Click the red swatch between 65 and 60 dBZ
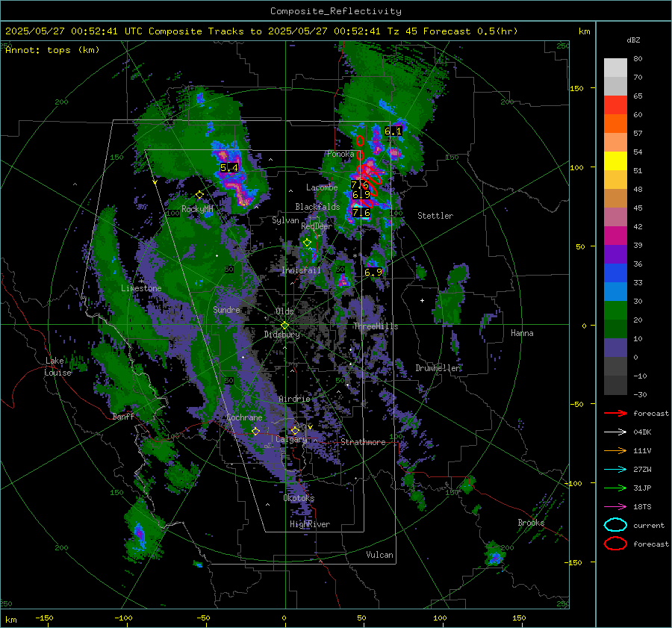Screen dimensions: 672x628 pos(615,105)
